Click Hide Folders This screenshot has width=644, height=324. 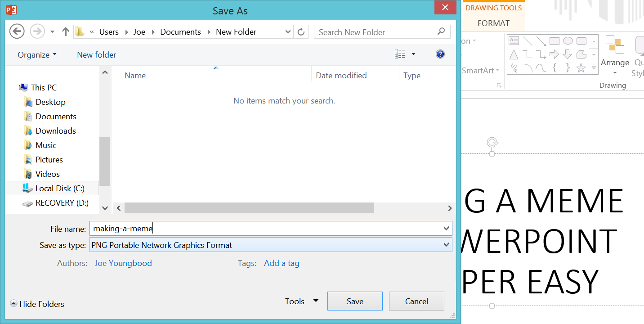[37, 304]
